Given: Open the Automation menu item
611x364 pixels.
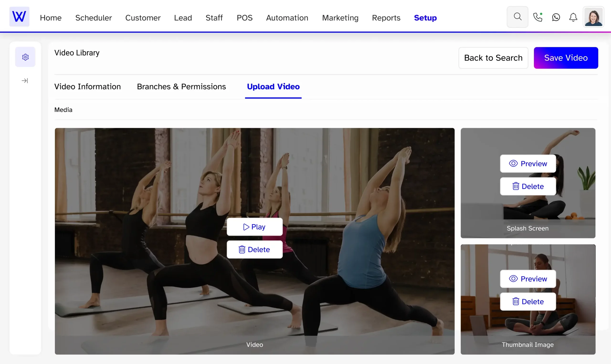Looking at the screenshot, I should click(x=287, y=17).
